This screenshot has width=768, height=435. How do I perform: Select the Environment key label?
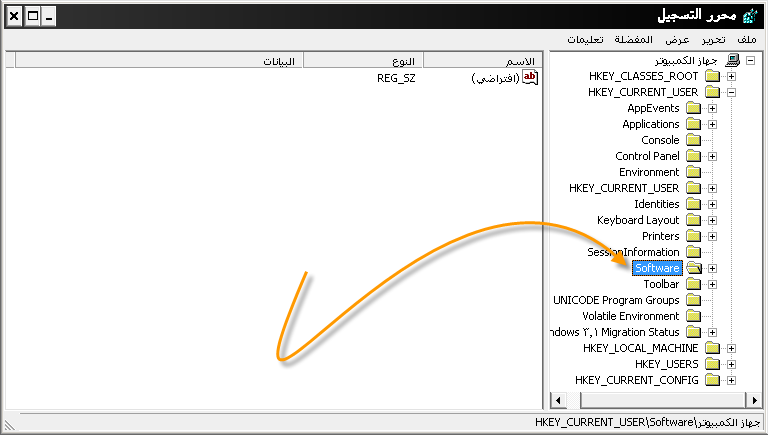(649, 172)
